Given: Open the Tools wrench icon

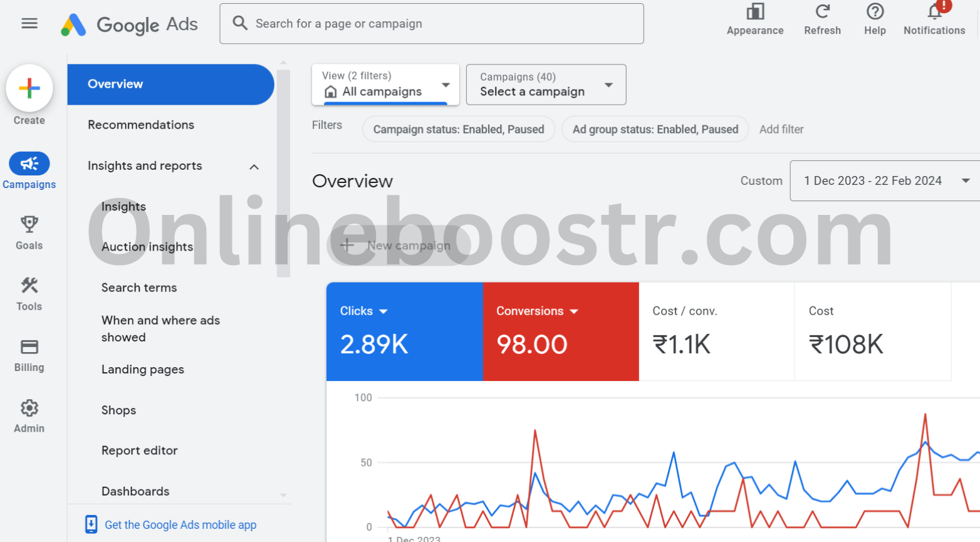Looking at the screenshot, I should click(29, 286).
